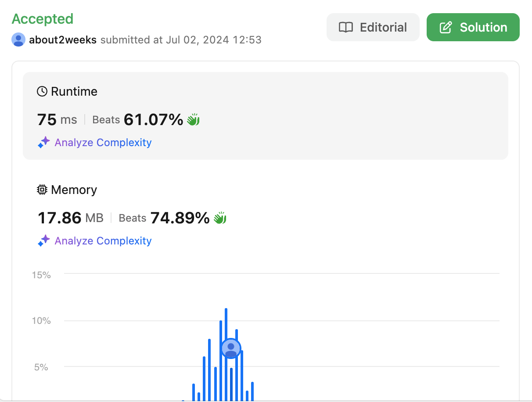
Task: Click the book icon in Editorial button
Action: [x=346, y=27]
